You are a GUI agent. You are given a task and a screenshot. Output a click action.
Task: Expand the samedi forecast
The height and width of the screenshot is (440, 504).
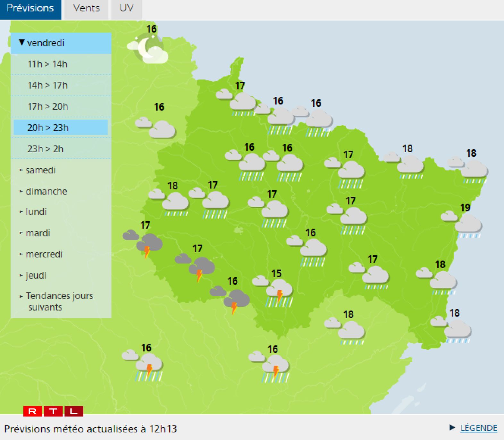pos(40,170)
